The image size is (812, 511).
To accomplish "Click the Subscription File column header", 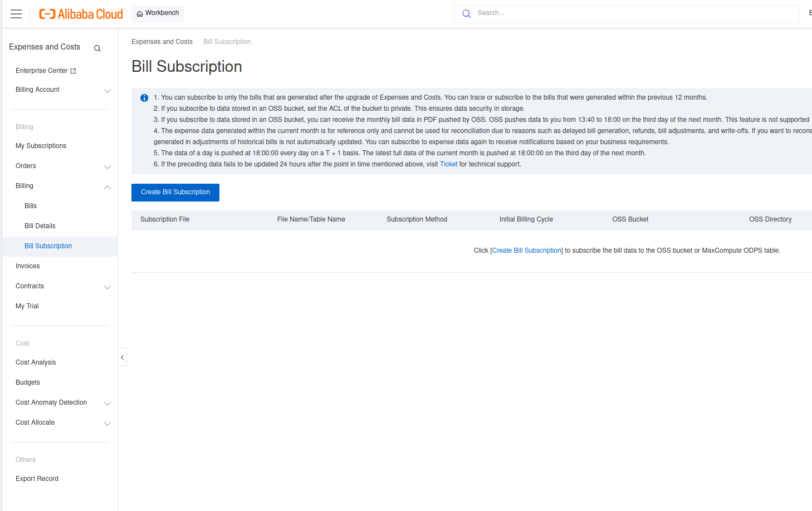I will [x=165, y=219].
